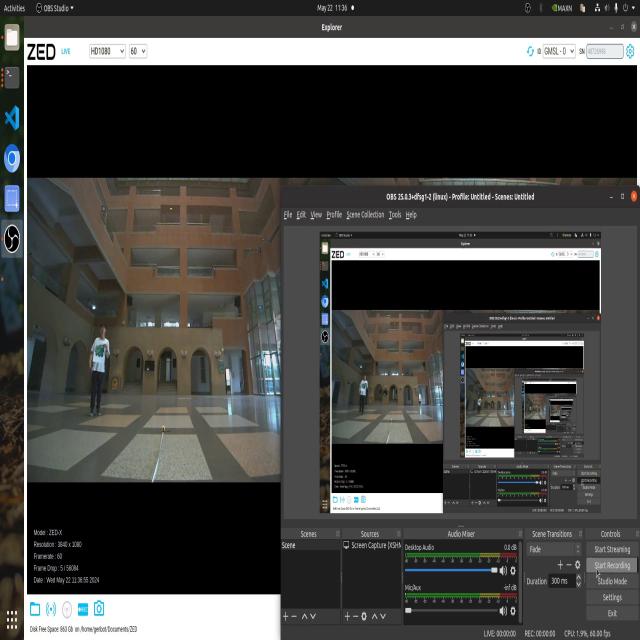Open the system power menu
The image size is (640, 640).
(629, 8)
